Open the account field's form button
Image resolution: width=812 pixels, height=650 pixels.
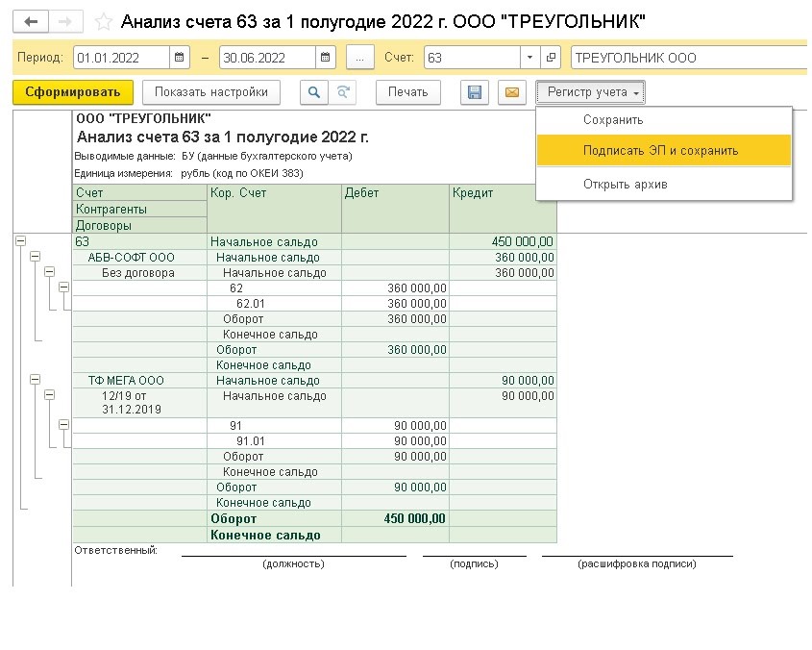551,58
